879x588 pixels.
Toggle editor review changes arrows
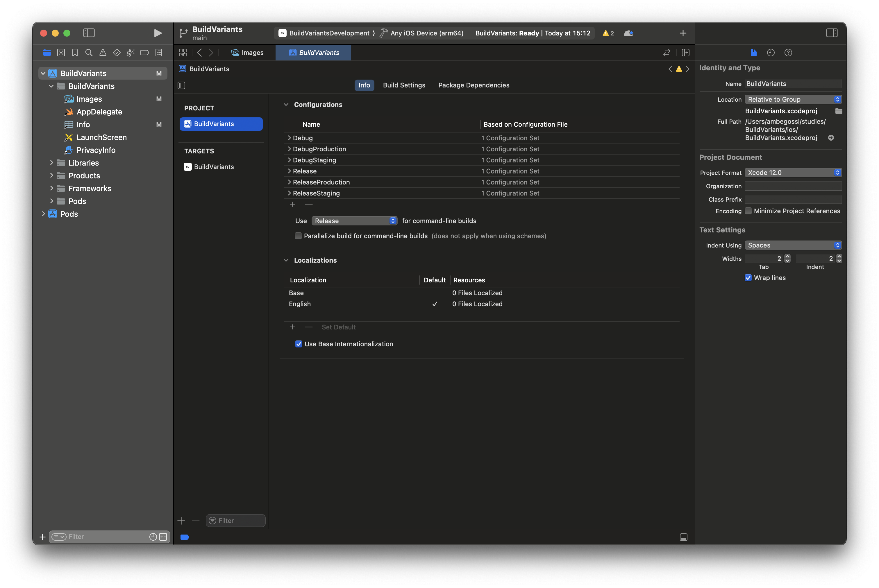[x=667, y=53]
